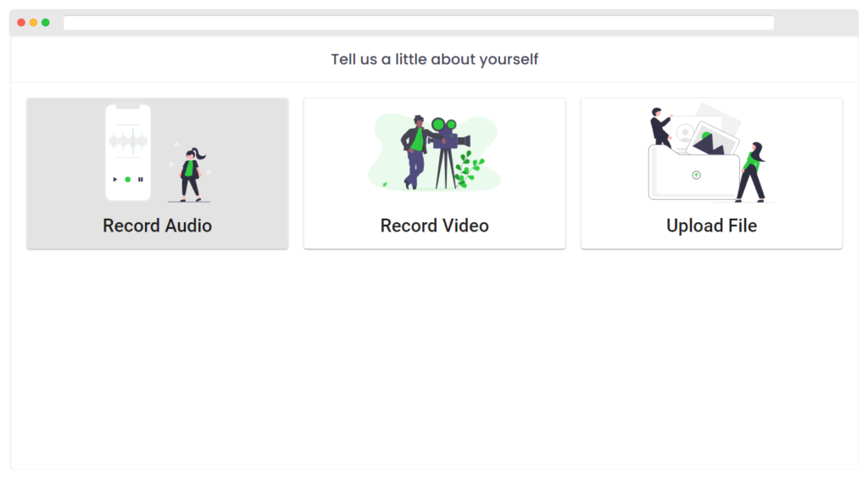Select the "Upload File" text label

(x=712, y=226)
